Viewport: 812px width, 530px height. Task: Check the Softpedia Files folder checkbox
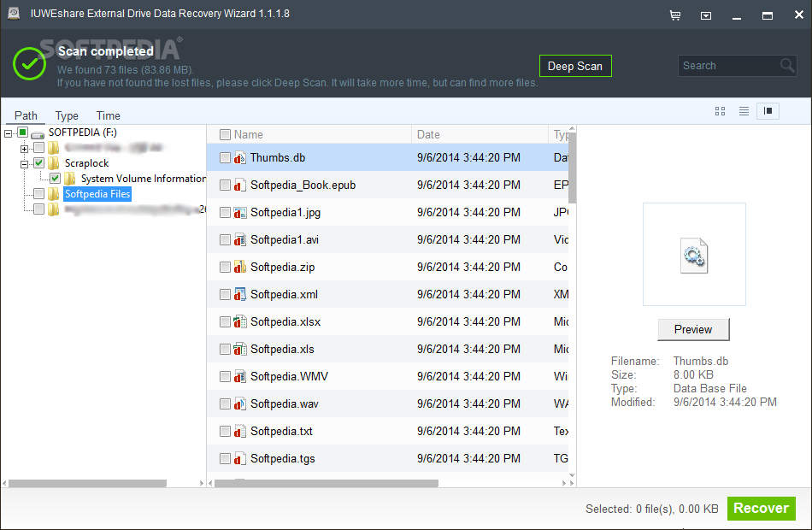coord(38,194)
